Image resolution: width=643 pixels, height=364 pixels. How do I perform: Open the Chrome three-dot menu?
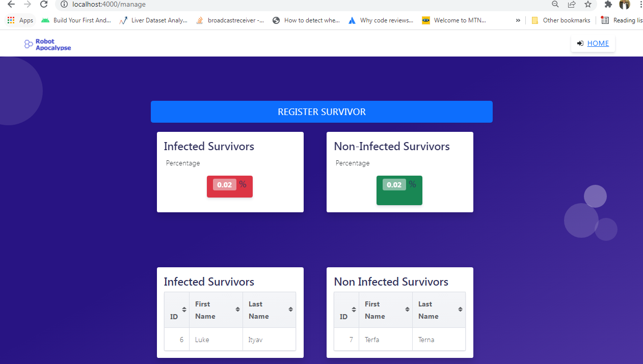640,4
